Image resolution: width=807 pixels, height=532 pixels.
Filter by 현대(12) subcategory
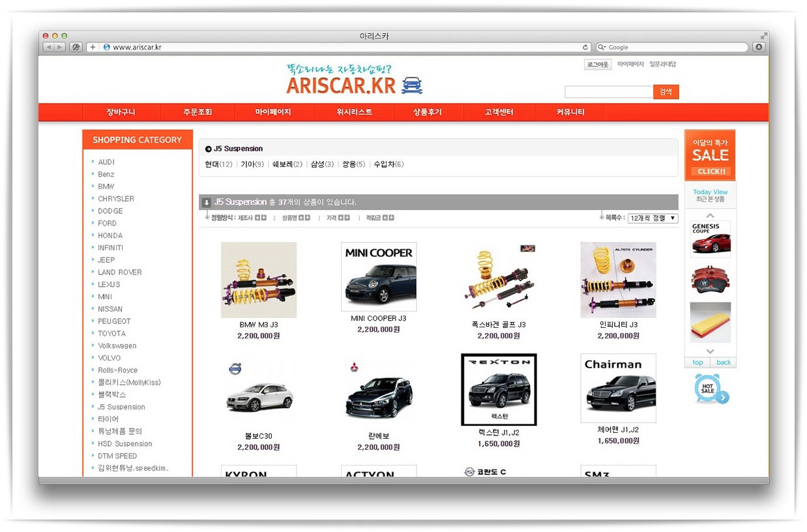[x=218, y=164]
